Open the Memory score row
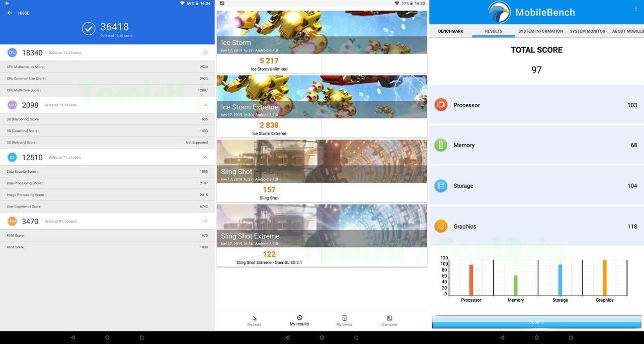Viewport: 644px width, 344px height. 536,145
